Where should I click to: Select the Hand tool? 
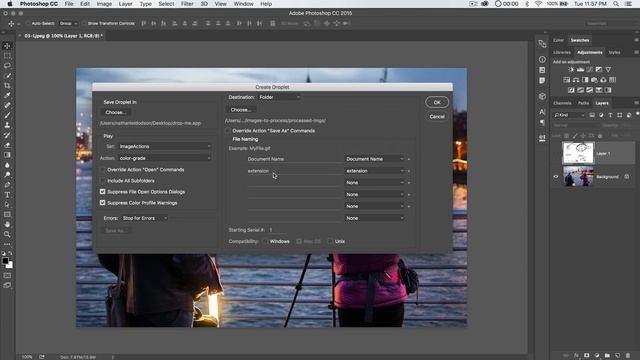[7, 224]
